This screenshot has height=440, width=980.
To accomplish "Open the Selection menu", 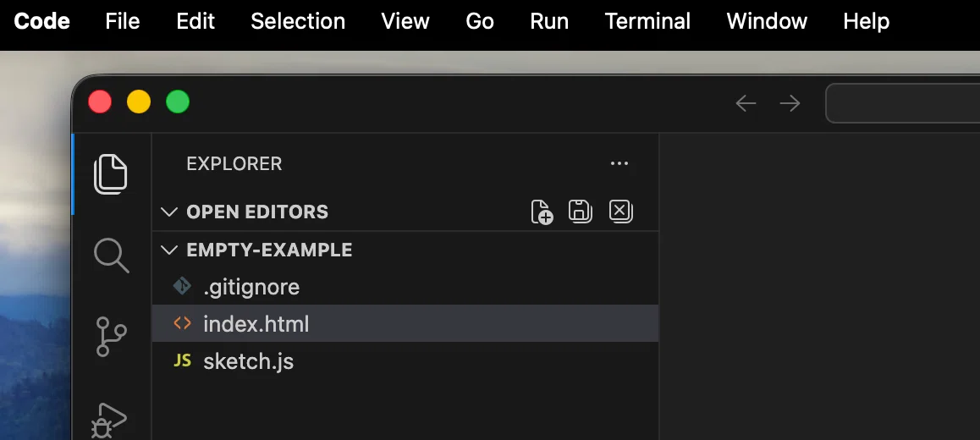I will point(298,21).
